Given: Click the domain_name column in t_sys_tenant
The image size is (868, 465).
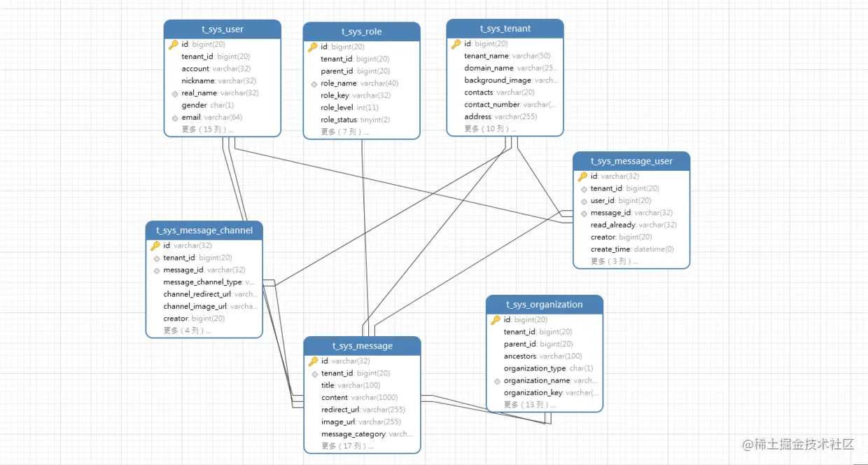Looking at the screenshot, I should pyautogui.click(x=511, y=68).
